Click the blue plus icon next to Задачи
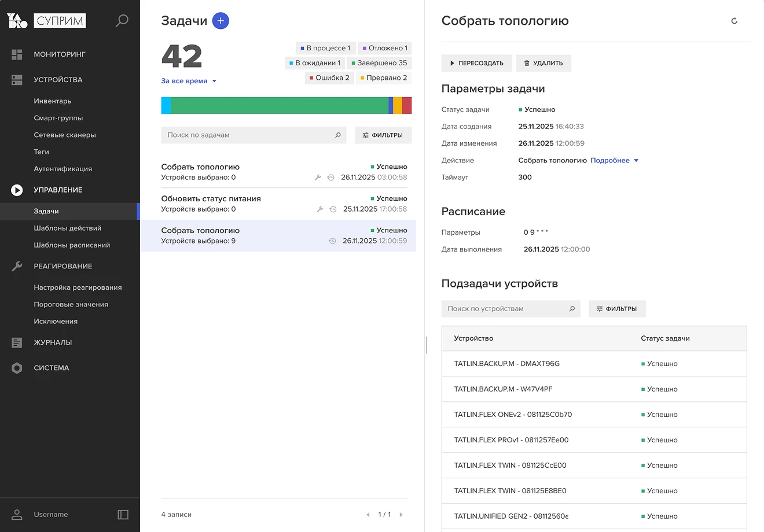764x532 pixels. pyautogui.click(x=220, y=20)
